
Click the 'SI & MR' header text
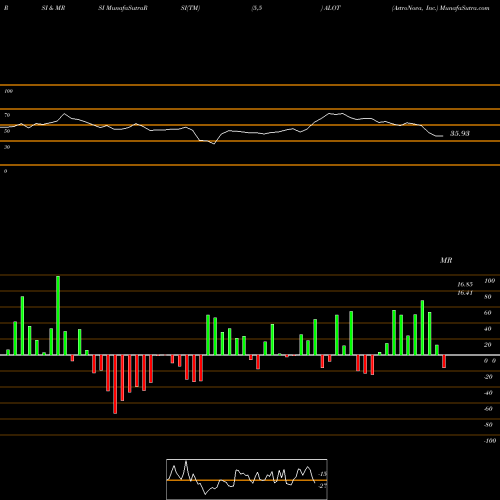point(53,8)
